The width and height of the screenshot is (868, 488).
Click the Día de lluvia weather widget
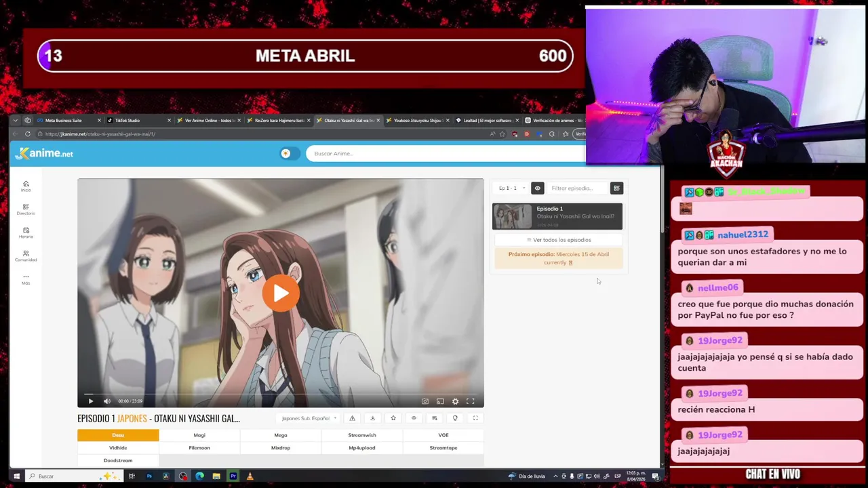tap(526, 476)
